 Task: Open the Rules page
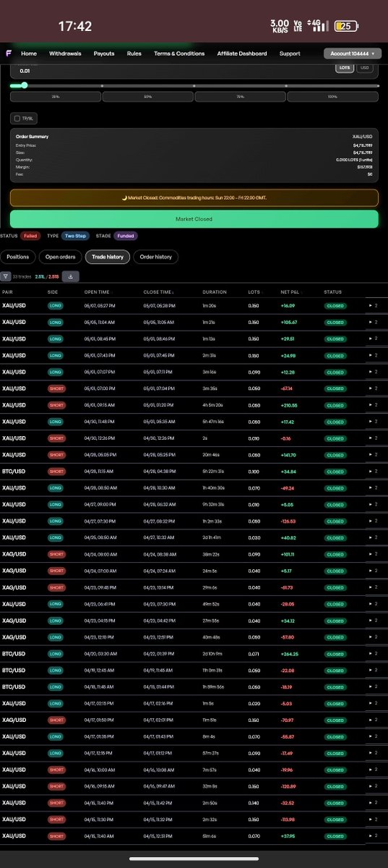134,54
